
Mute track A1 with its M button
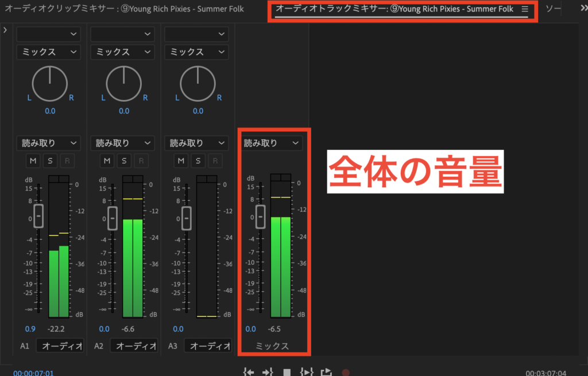(x=33, y=161)
